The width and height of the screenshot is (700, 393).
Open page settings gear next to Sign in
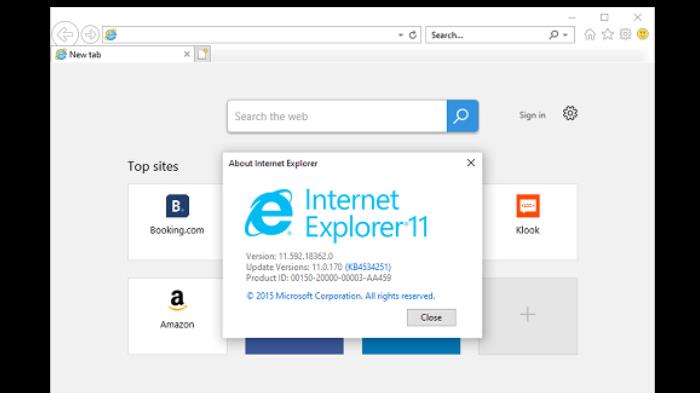570,113
